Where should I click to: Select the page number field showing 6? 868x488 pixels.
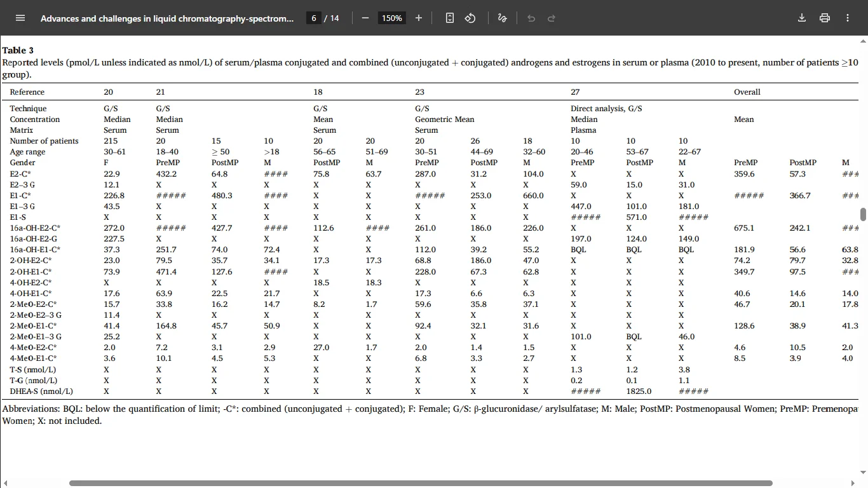[x=313, y=18]
